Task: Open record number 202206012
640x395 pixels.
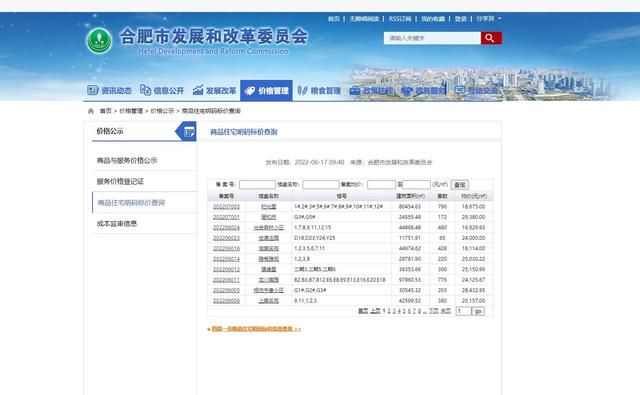Action: pos(226,269)
